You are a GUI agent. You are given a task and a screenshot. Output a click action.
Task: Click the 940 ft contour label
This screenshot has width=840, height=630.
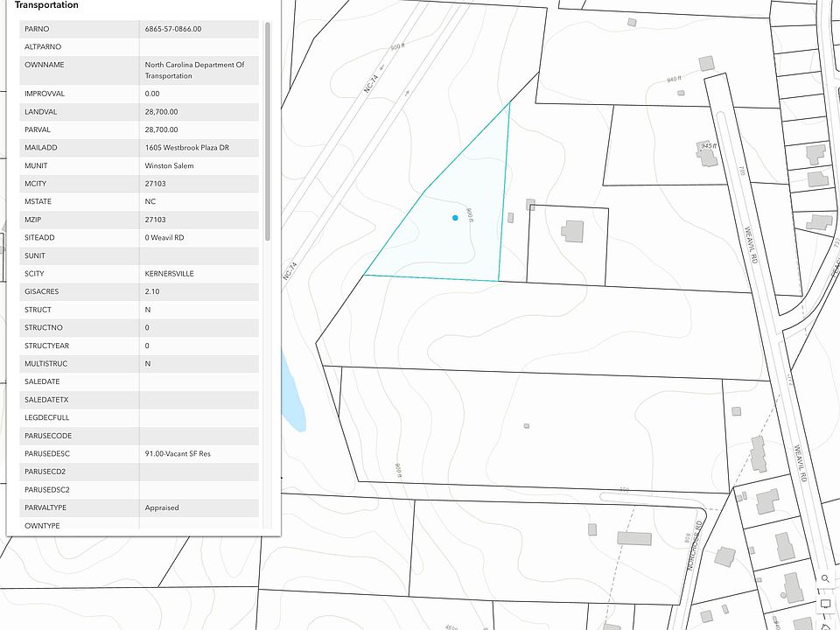tap(674, 80)
